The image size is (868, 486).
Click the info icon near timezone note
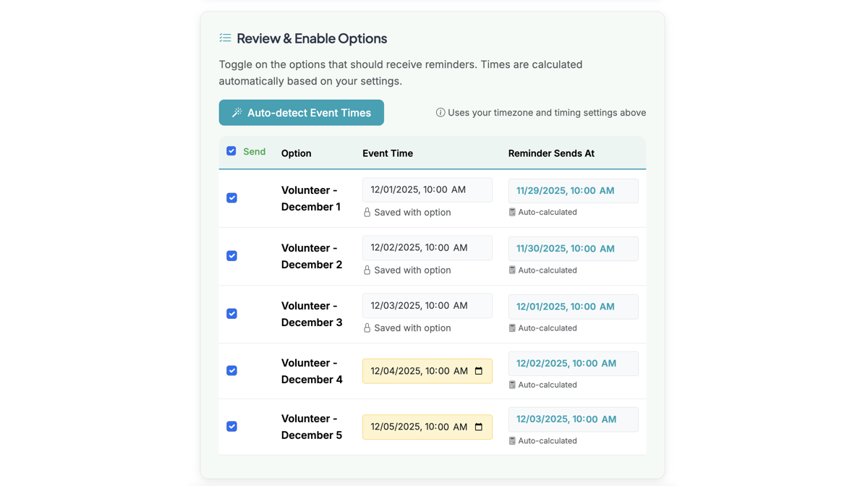440,112
